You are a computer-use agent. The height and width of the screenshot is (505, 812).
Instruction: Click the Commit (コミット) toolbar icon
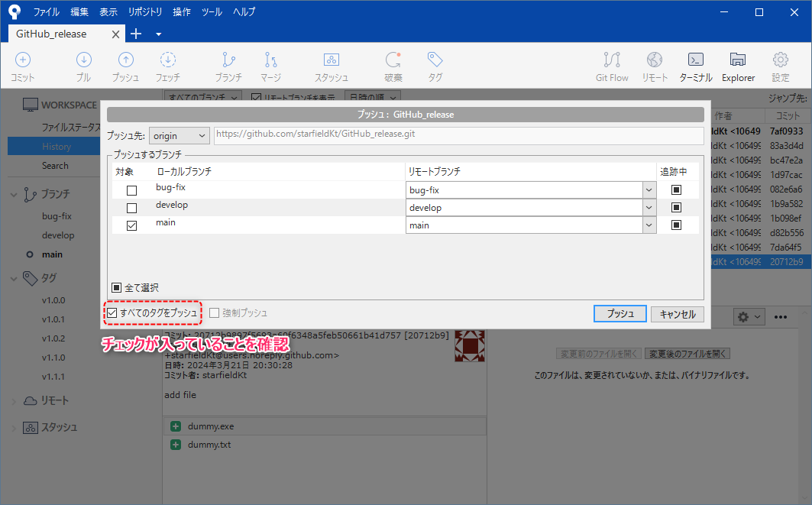click(x=22, y=60)
